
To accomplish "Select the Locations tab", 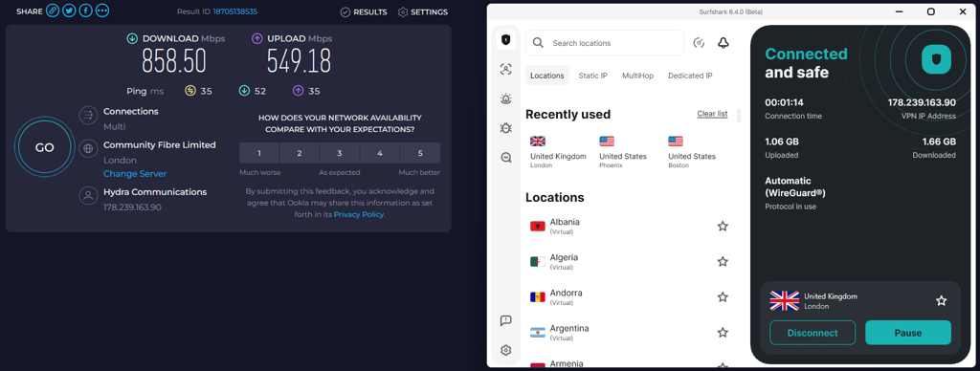I will pos(546,76).
